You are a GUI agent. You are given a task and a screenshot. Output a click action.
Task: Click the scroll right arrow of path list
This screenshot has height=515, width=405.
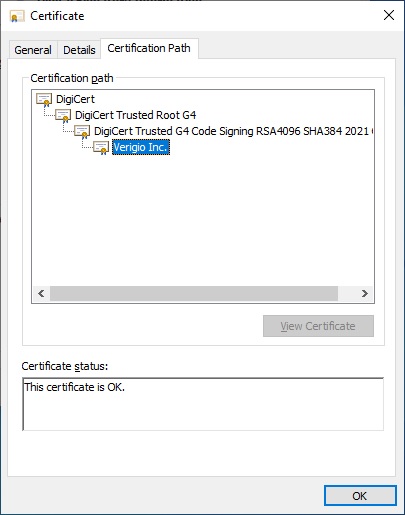[365, 294]
